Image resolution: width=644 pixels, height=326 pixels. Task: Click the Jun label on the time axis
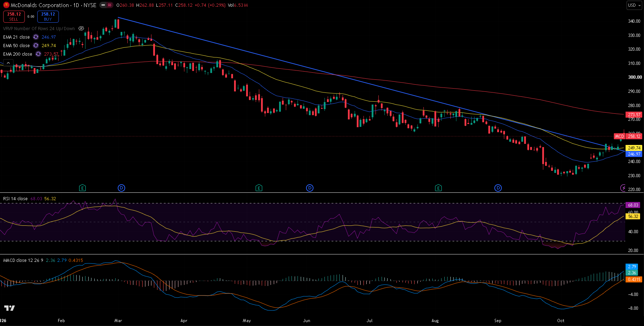pyautogui.click(x=307, y=321)
